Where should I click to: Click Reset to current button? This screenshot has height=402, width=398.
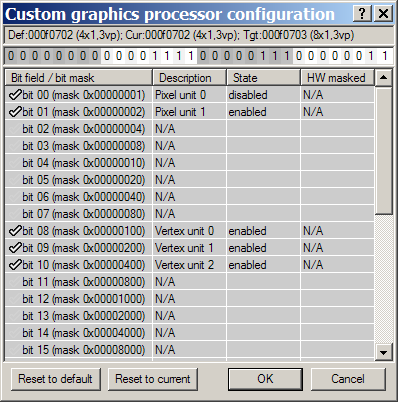[x=153, y=379]
